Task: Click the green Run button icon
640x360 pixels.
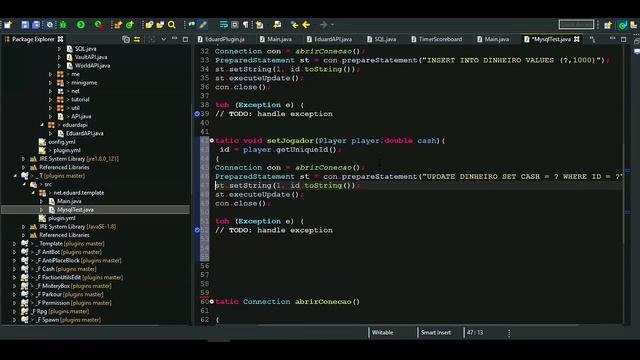Action: [x=81, y=25]
